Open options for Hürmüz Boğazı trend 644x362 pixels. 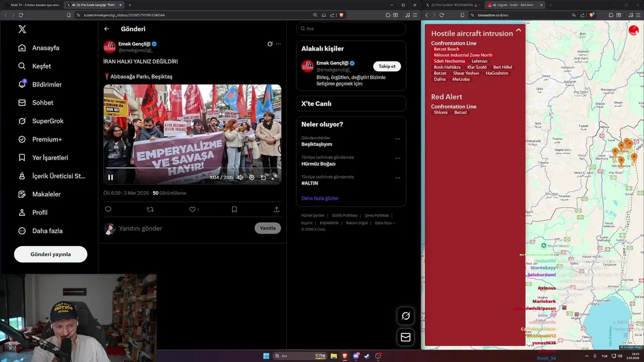[x=397, y=158]
